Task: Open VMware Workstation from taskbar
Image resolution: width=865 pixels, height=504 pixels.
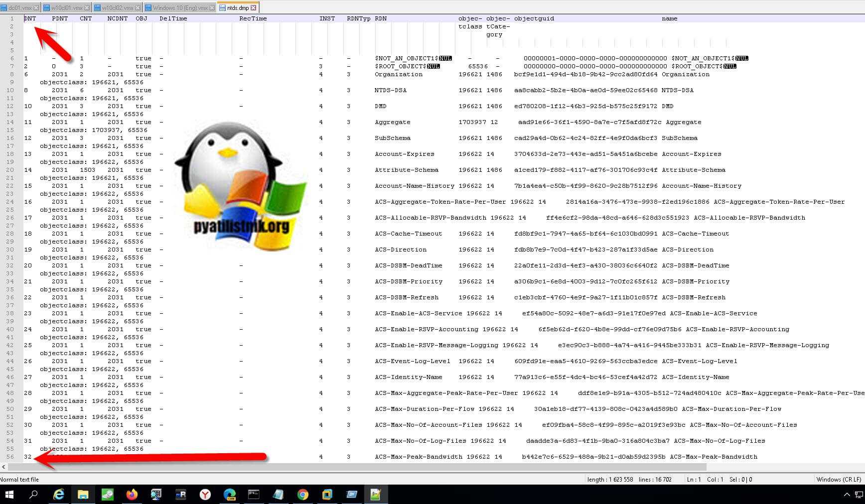Action: tap(327, 495)
